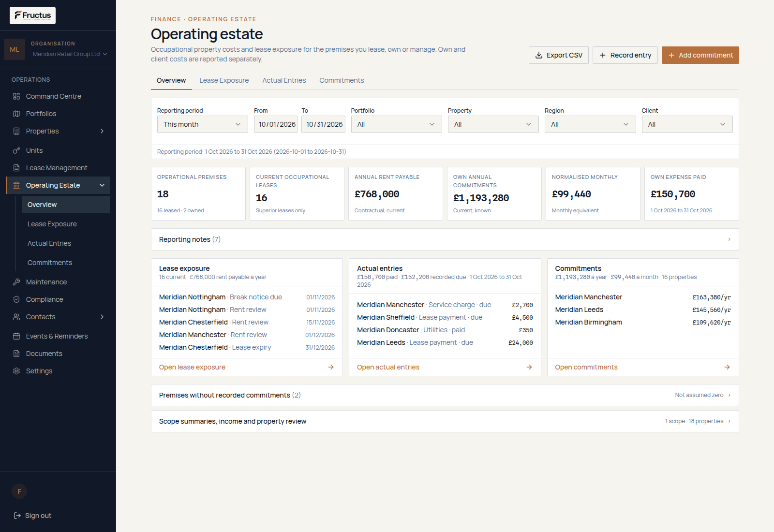Open the Client filter dropdown
This screenshot has width=774, height=532.
click(x=687, y=124)
